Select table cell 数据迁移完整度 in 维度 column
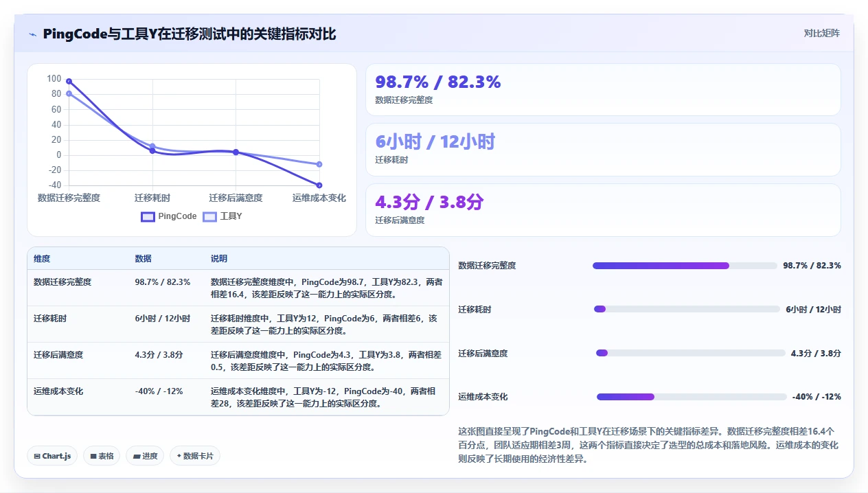Screen dimensions: 868x493 tap(62, 282)
